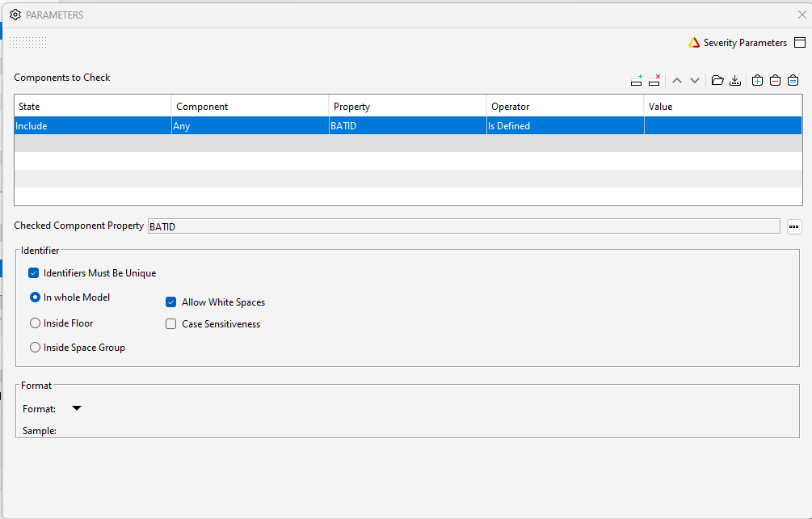
Task: Enable Case Sensitiveness
Action: [x=171, y=323]
